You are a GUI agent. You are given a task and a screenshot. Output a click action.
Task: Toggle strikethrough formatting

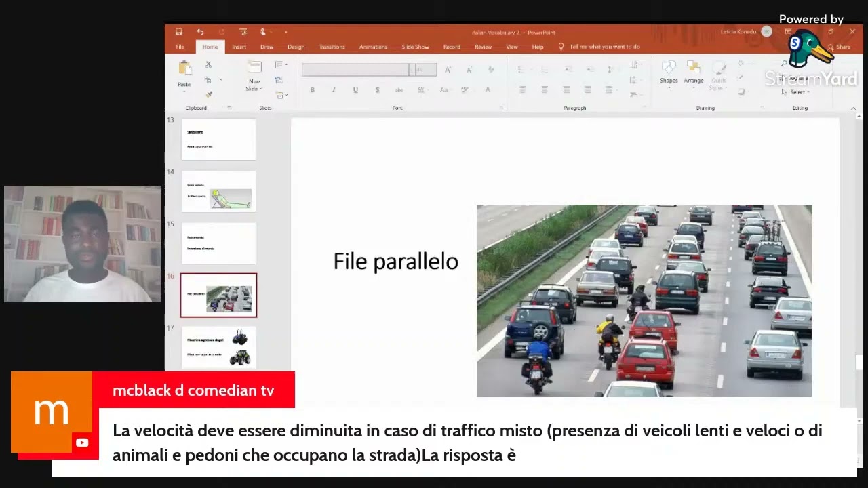pos(399,89)
